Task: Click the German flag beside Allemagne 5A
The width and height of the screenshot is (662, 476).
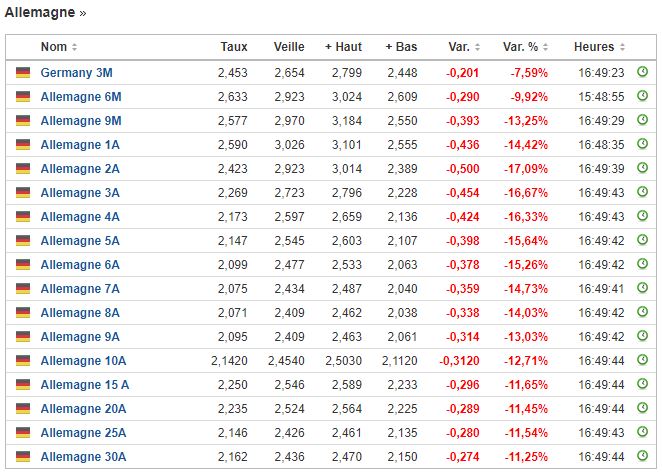Action: (23, 241)
